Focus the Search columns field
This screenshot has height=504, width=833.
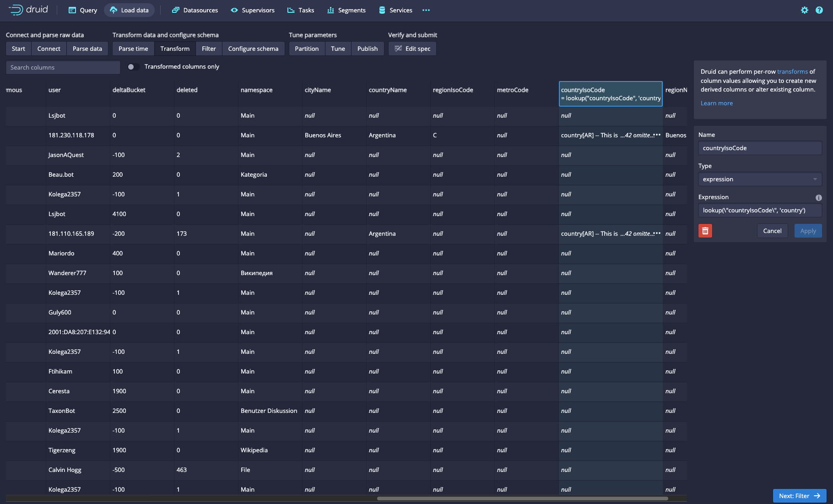63,67
